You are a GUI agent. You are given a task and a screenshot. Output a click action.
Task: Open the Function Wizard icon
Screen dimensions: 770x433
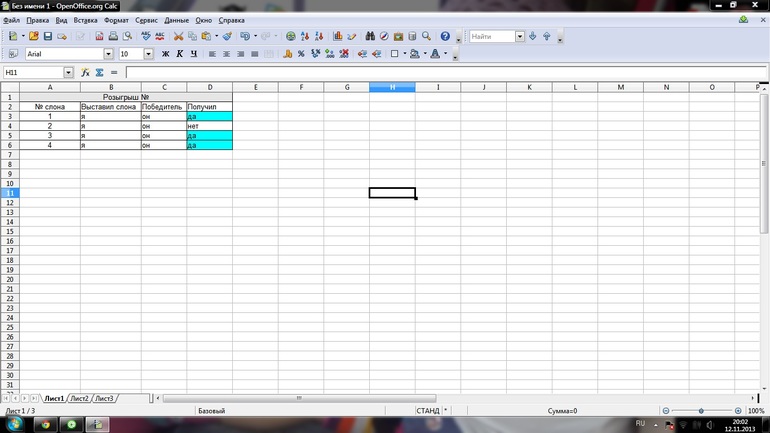[x=85, y=73]
